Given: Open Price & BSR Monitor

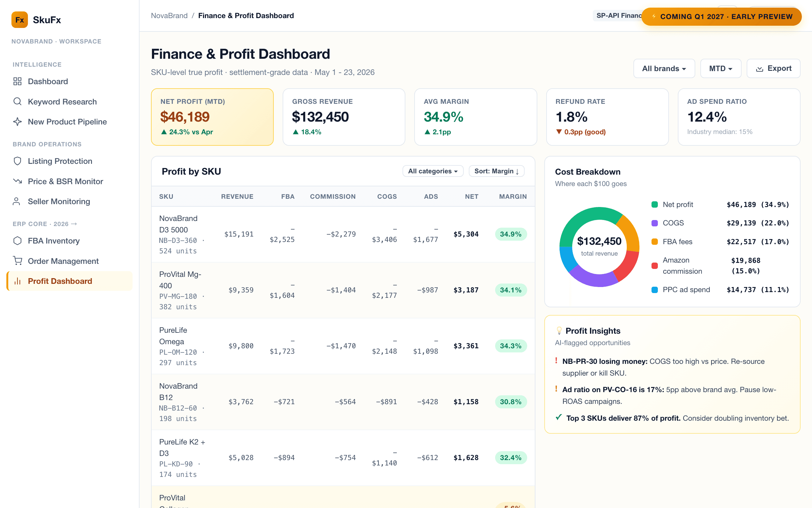Looking at the screenshot, I should tap(69, 181).
